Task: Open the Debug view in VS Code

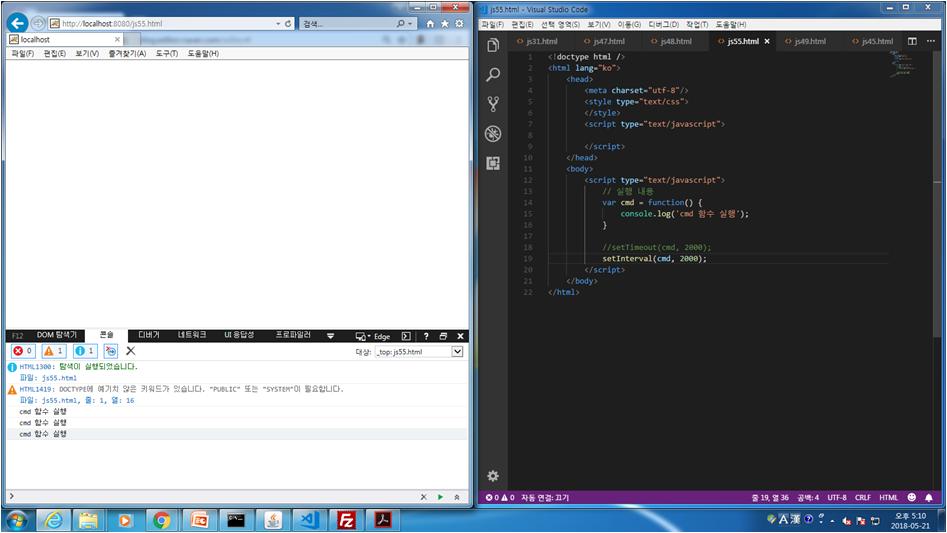Action: tap(493, 133)
